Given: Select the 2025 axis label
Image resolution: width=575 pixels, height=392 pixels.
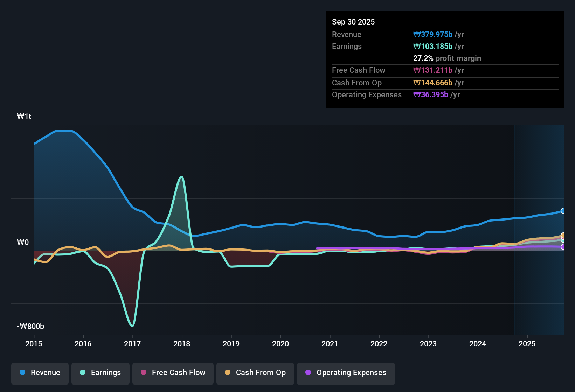Looking at the screenshot, I should click(x=527, y=344).
